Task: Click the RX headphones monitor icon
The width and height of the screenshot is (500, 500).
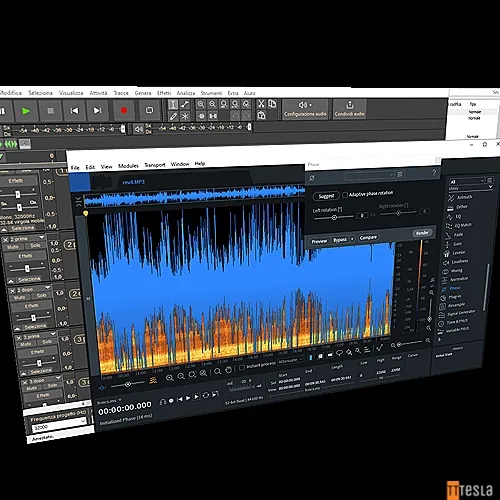Action: point(162,402)
